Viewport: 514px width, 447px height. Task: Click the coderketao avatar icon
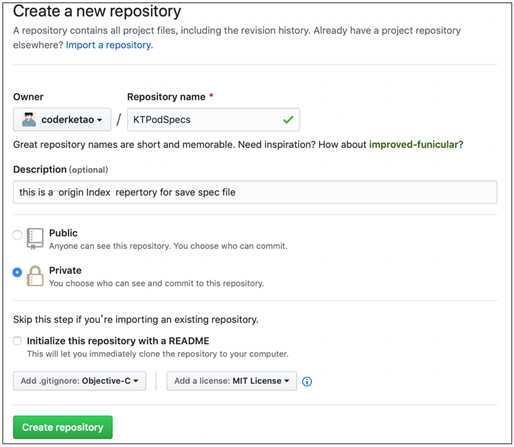tap(29, 119)
